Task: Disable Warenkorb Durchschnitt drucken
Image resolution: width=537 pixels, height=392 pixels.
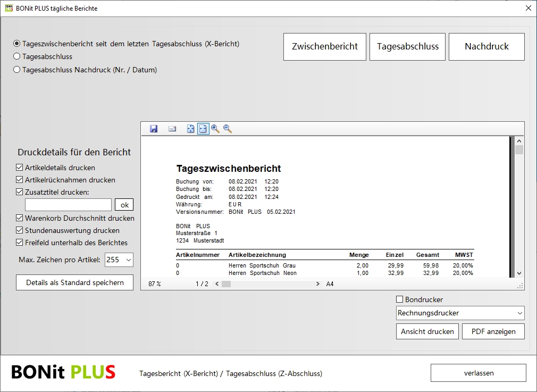Action: point(20,218)
